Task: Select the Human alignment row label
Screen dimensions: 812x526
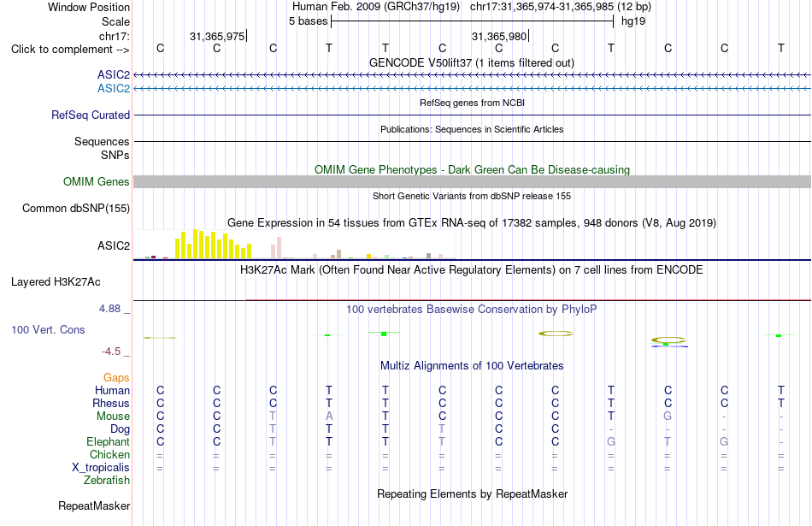Action: click(x=112, y=391)
